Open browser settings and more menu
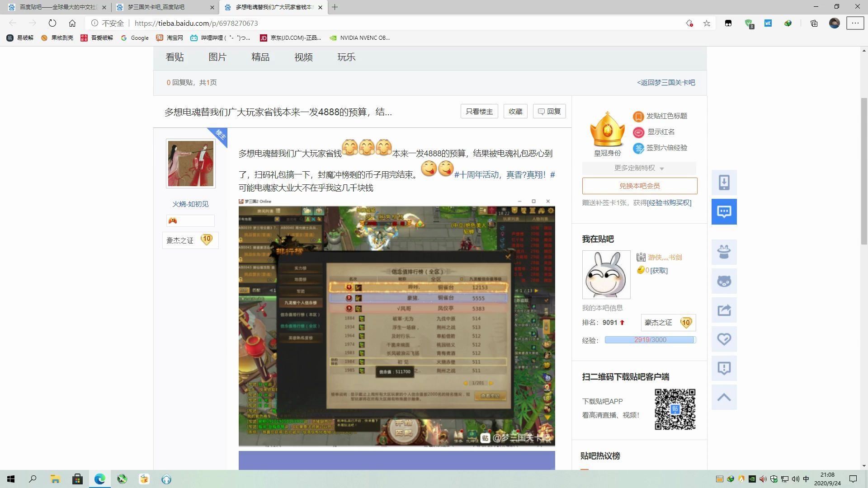 (855, 23)
